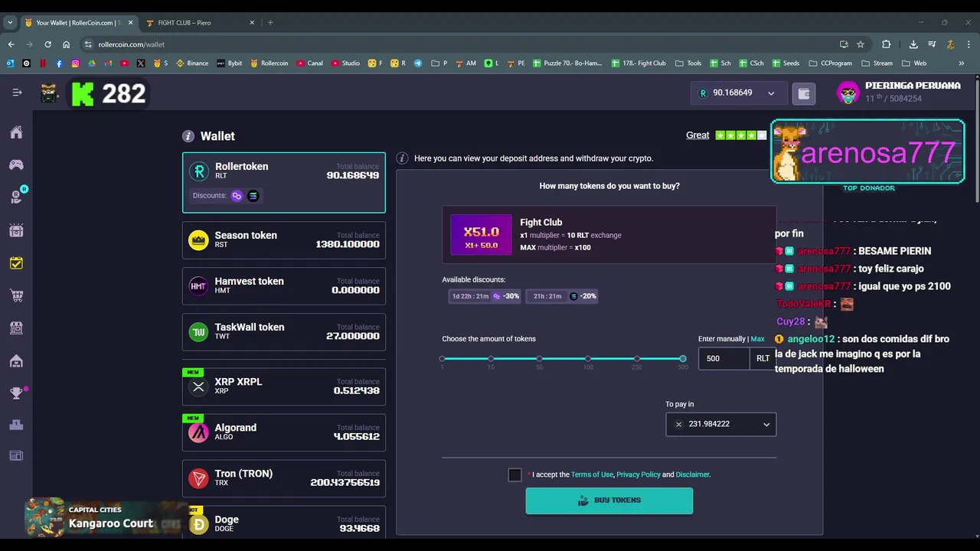Open Games via gamepad sidebar icon
The width and height of the screenshot is (980, 551).
(x=16, y=165)
